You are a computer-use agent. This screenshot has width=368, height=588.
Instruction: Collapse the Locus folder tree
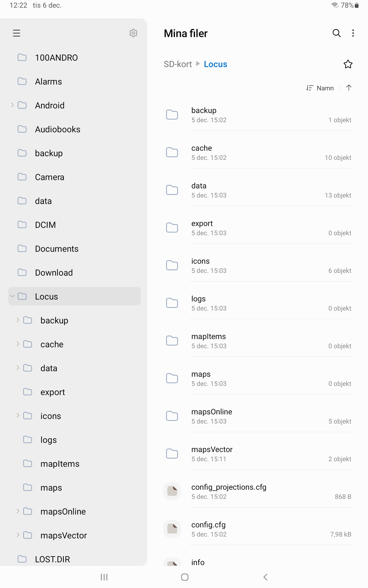(x=12, y=296)
